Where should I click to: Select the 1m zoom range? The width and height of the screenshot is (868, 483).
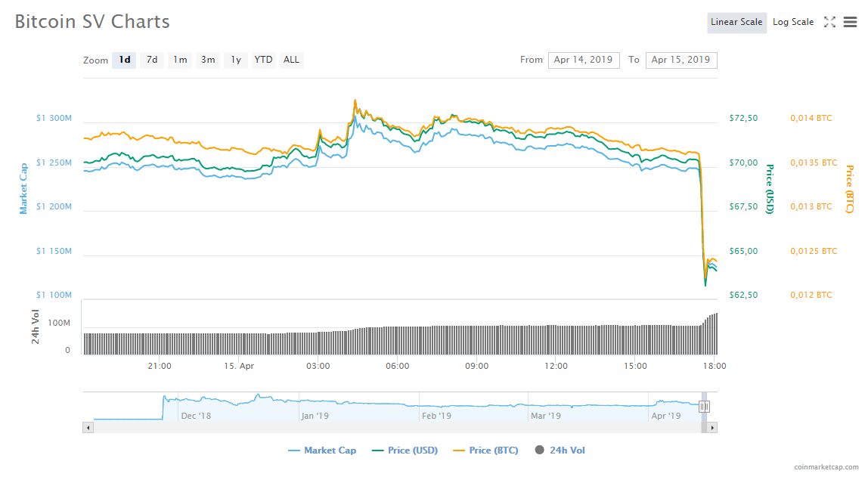180,60
